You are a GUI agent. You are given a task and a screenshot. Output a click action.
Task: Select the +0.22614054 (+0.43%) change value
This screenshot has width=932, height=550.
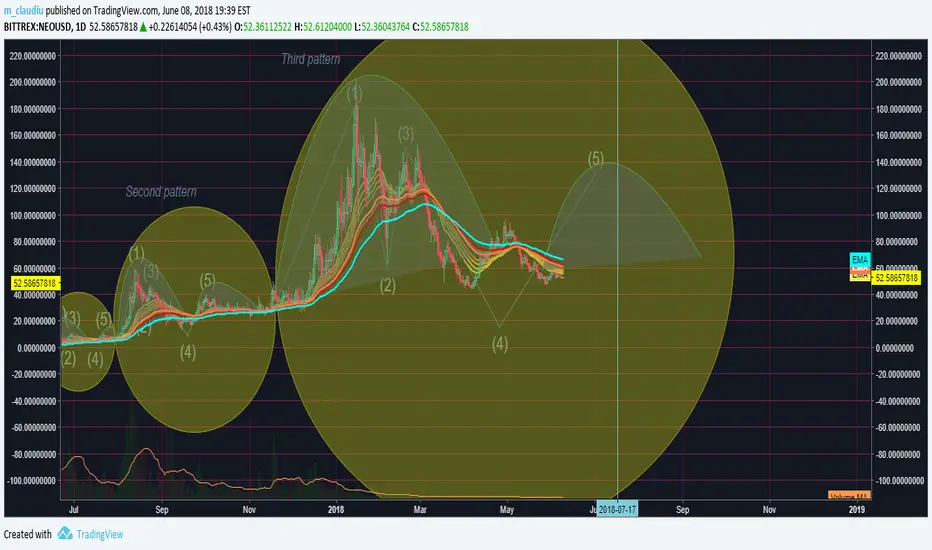point(190,27)
